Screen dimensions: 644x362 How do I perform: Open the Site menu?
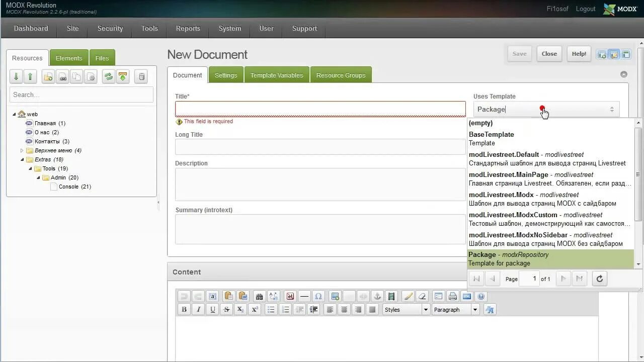[73, 29]
